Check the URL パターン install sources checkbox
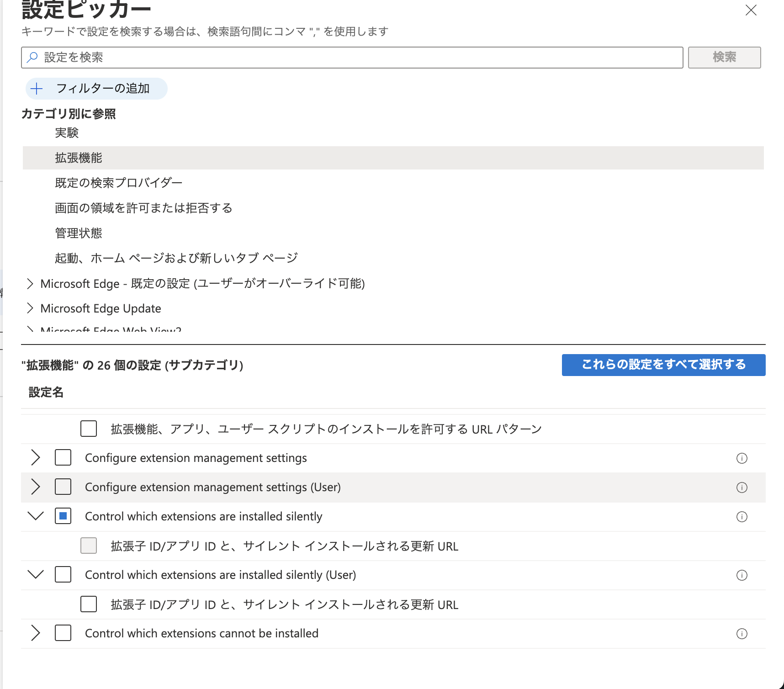784x689 pixels. pyautogui.click(x=89, y=429)
